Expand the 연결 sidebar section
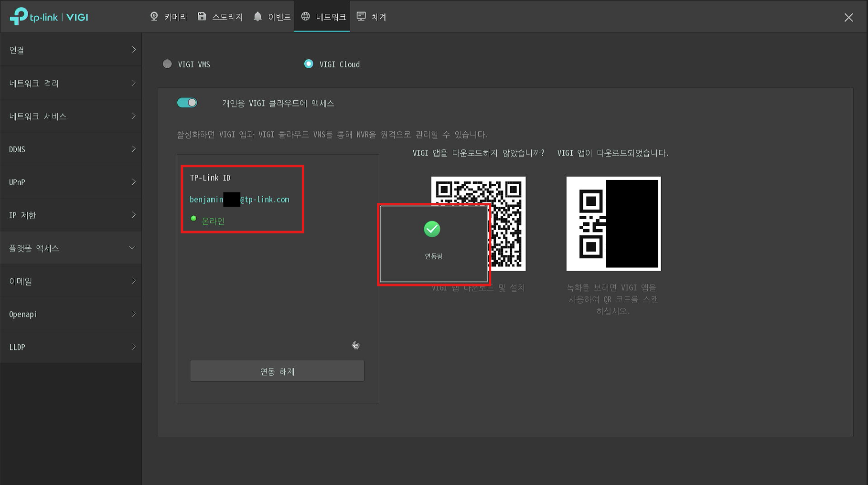The width and height of the screenshot is (868, 485). [71, 50]
